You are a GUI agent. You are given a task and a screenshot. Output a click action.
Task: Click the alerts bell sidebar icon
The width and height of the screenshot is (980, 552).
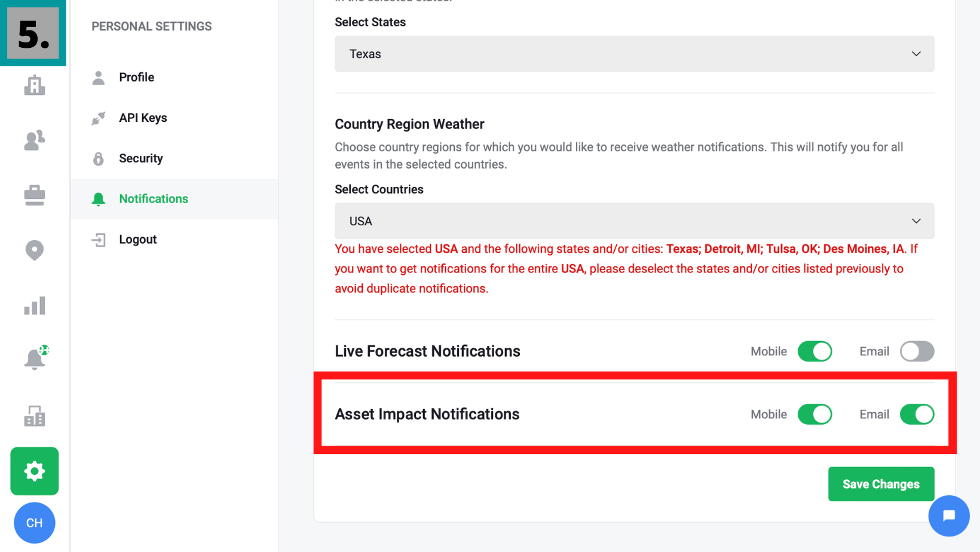click(x=34, y=360)
